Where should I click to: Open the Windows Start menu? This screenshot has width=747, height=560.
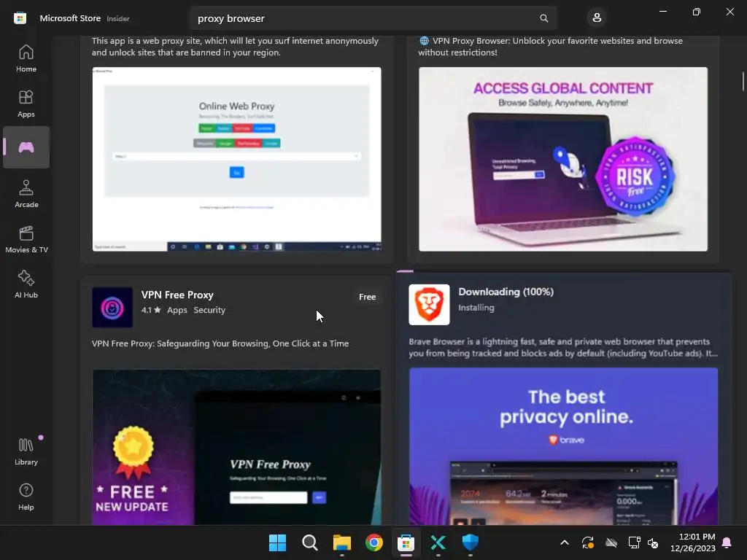[x=277, y=542]
